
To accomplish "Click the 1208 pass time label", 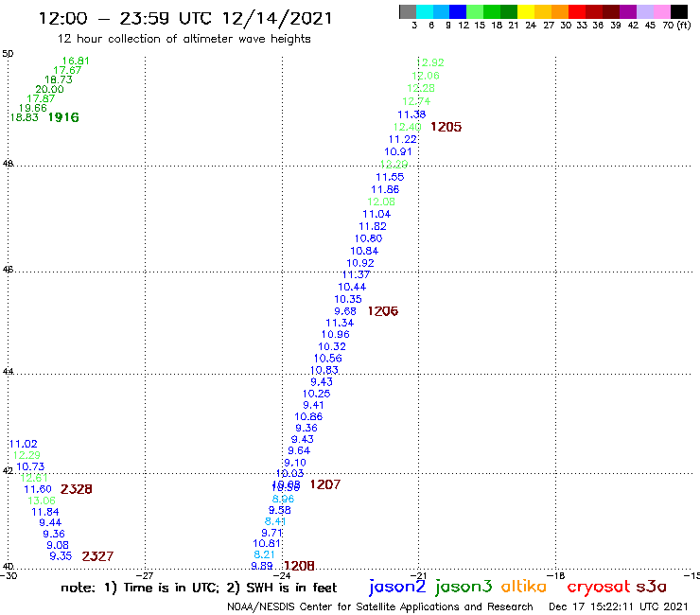I will (x=299, y=567).
